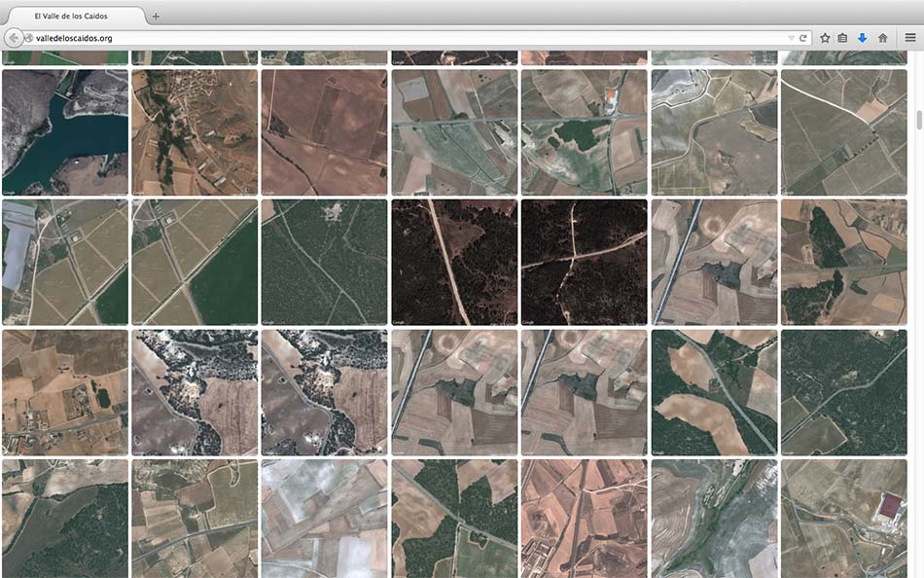924x578 pixels.
Task: Bookmark this page with star icon
Action: pos(825,38)
